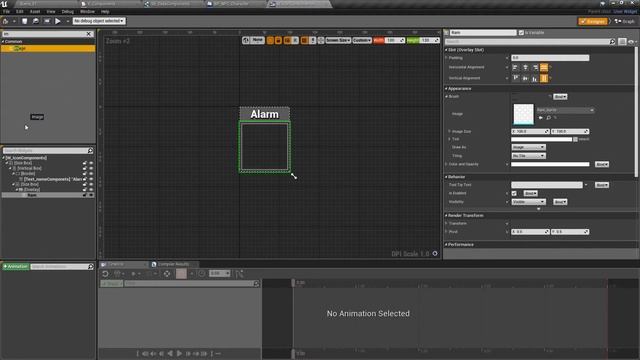640x360 pixels.
Task: Switch to Graph mode
Action: click(x=624, y=21)
